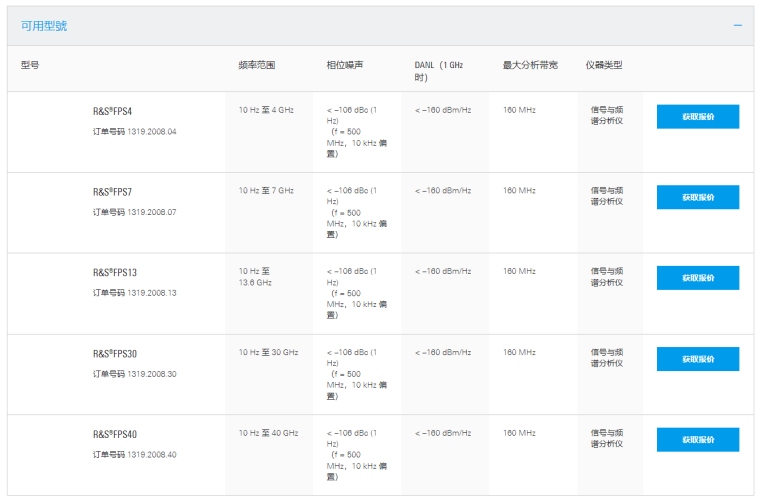Select the 相位噪声 column header
This screenshot has height=502, width=760.
(345, 65)
